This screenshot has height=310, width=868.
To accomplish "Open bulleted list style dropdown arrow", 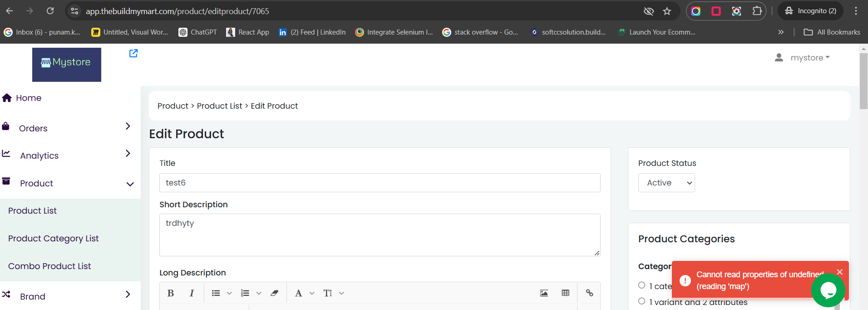I will [x=229, y=293].
